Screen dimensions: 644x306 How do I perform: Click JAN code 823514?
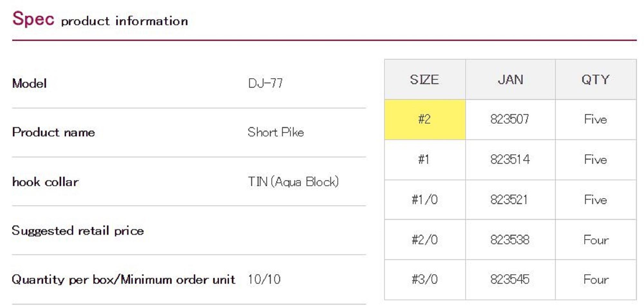pyautogui.click(x=510, y=159)
